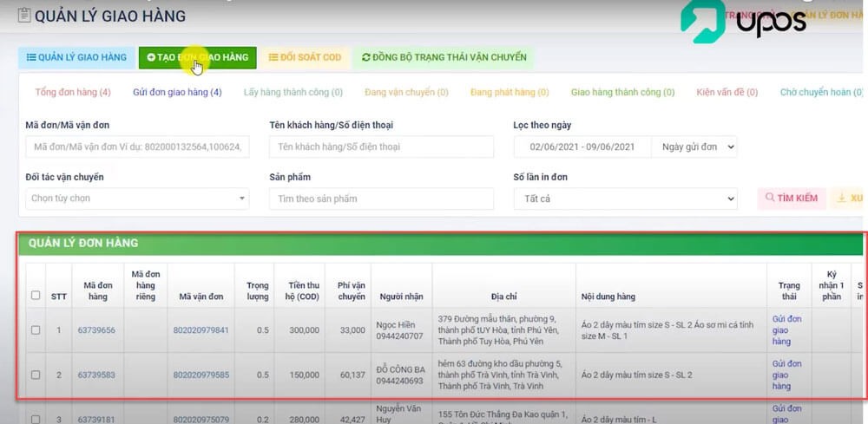This screenshot has height=424, width=868.
Task: Check the checkbox for order 63739656
Action: (36, 330)
